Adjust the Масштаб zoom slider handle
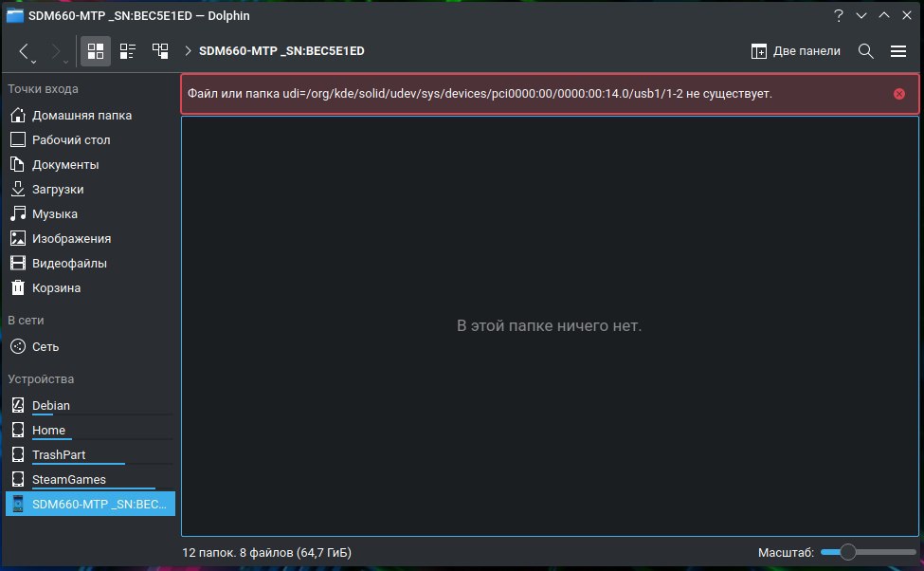Screen dimensions: 924x571 pyautogui.click(x=847, y=552)
